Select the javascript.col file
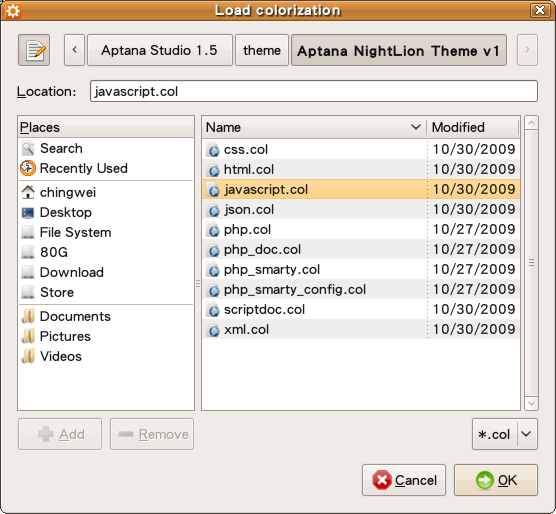 (361, 190)
